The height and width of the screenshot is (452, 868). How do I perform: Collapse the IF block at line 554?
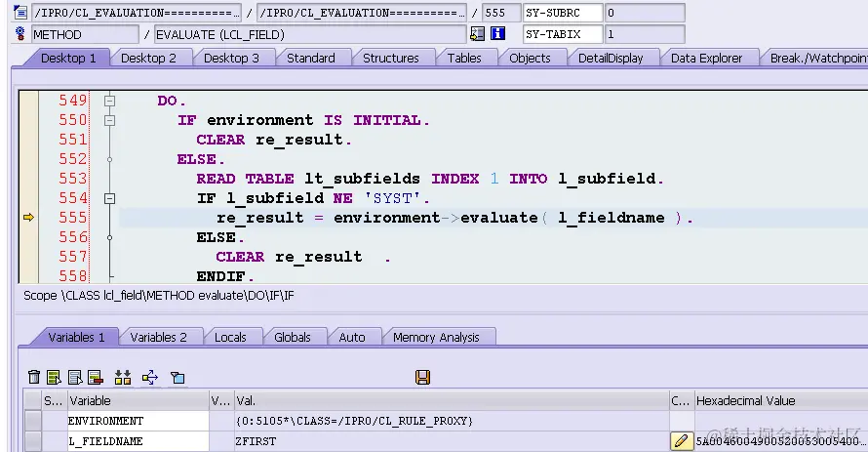[109, 198]
